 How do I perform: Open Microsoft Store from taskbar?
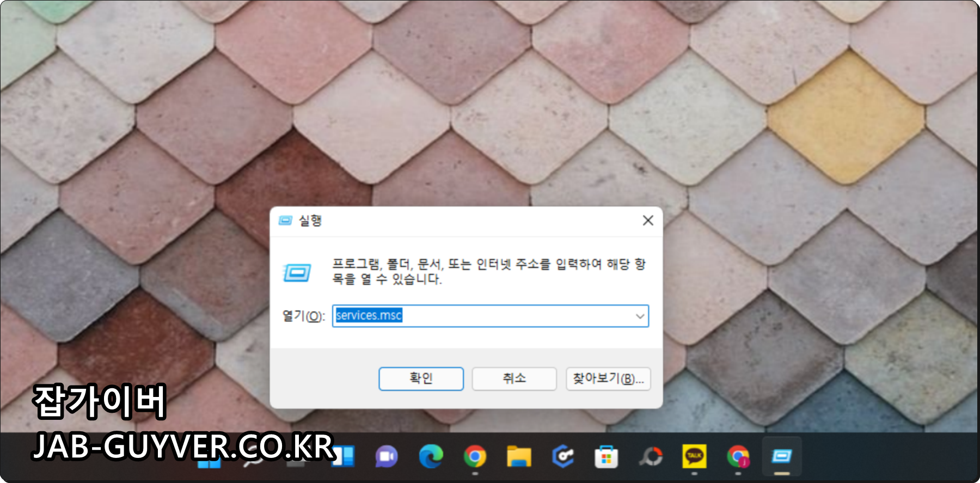pyautogui.click(x=607, y=456)
